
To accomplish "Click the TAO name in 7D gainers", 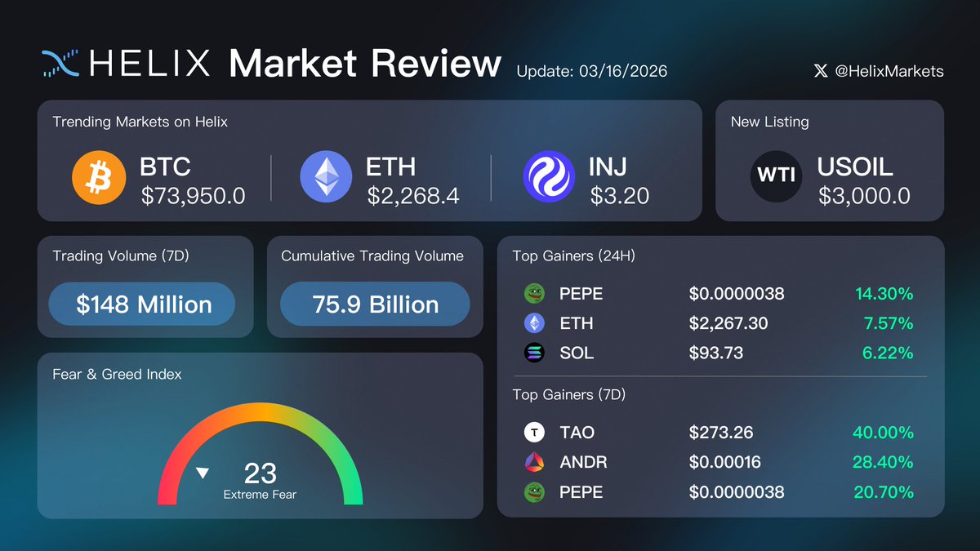I will point(577,433).
